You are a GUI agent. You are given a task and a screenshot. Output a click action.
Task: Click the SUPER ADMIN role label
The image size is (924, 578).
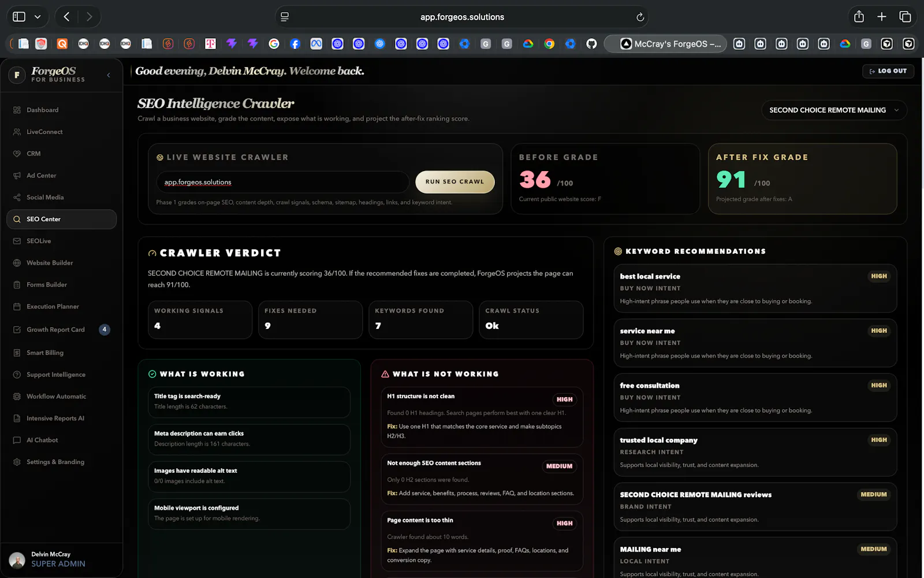tap(58, 564)
